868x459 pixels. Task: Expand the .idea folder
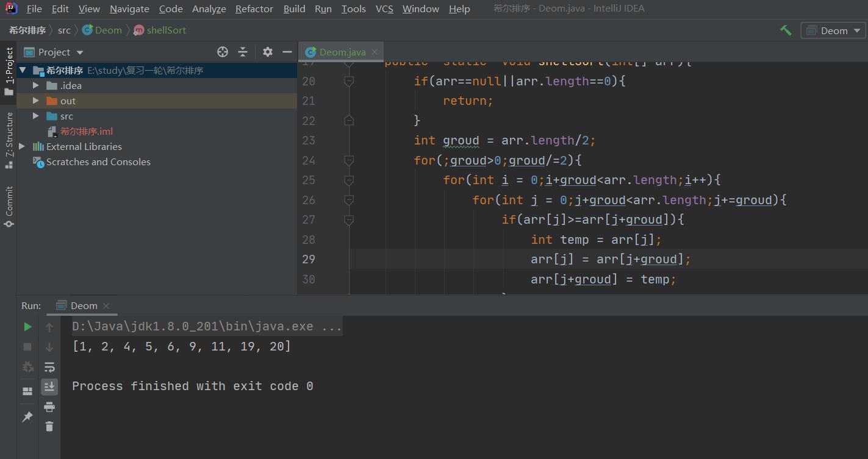[36, 85]
